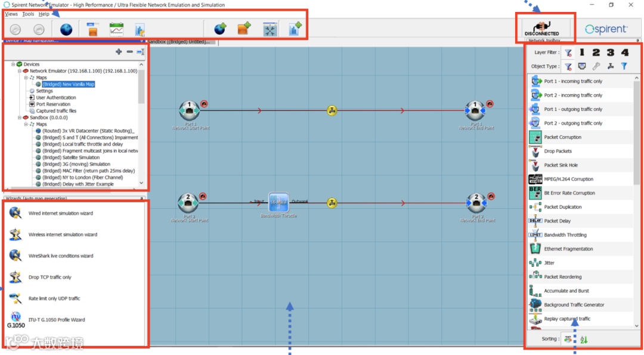This screenshot has height=355, width=644.
Task: Toggle Object Type wrench filter
Action: coord(596,66)
